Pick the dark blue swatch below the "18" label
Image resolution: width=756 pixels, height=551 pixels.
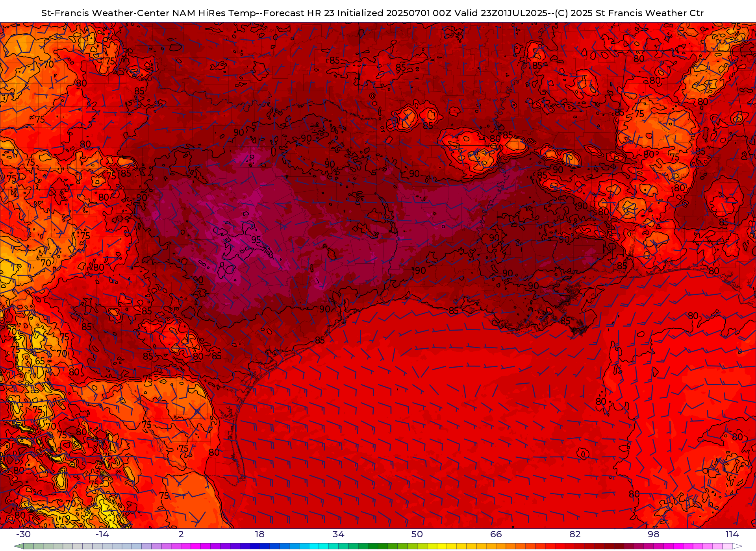click(255, 546)
